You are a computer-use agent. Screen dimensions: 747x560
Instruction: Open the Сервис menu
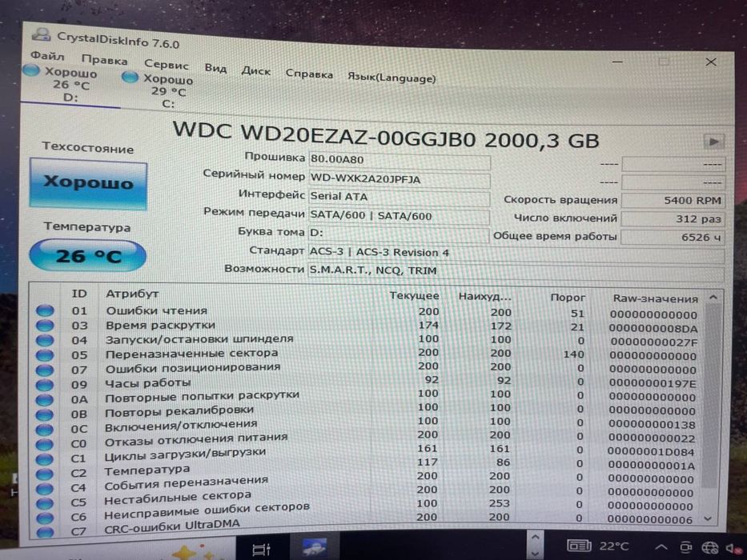pos(167,64)
